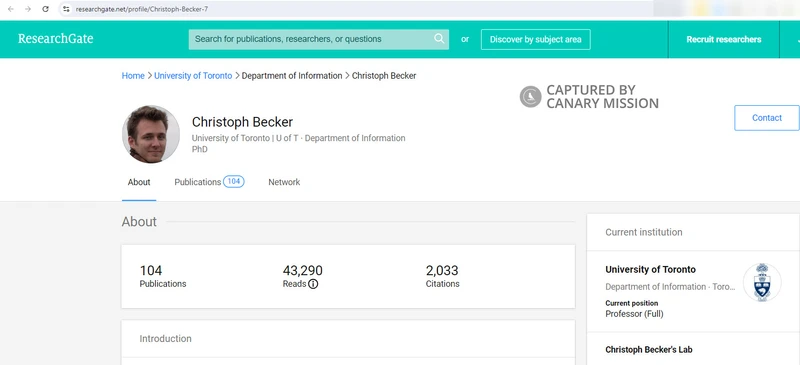Click the search magnifier icon
This screenshot has height=365, width=800.
point(439,39)
